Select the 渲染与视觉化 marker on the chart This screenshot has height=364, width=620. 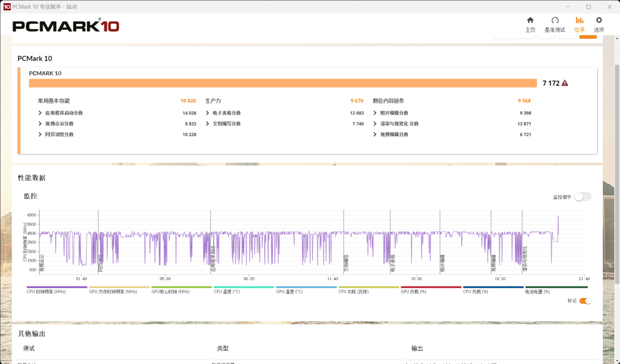click(x=525, y=259)
